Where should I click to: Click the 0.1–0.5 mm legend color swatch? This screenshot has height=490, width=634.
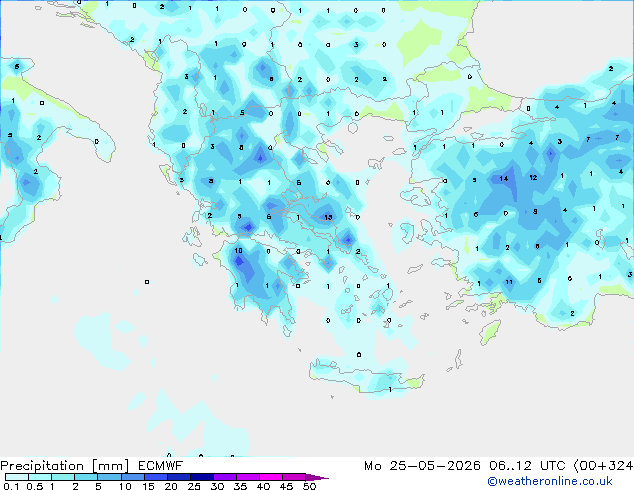pos(17,477)
